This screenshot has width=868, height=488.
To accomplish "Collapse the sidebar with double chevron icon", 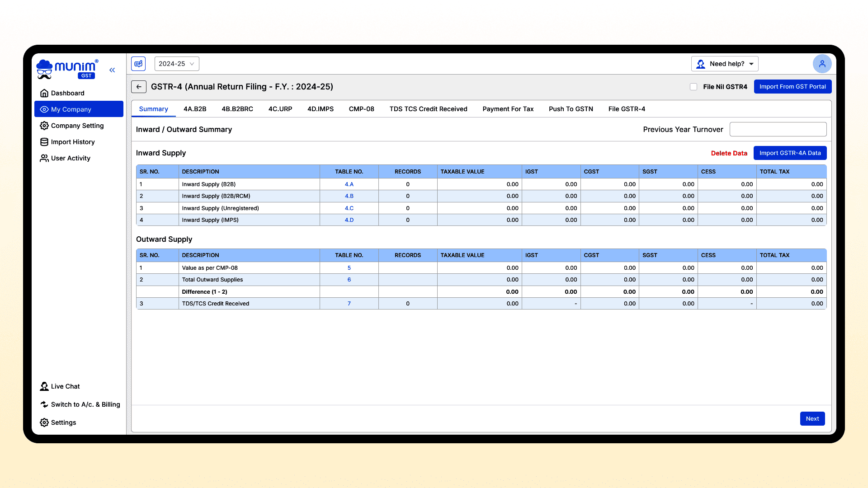I will tap(112, 70).
